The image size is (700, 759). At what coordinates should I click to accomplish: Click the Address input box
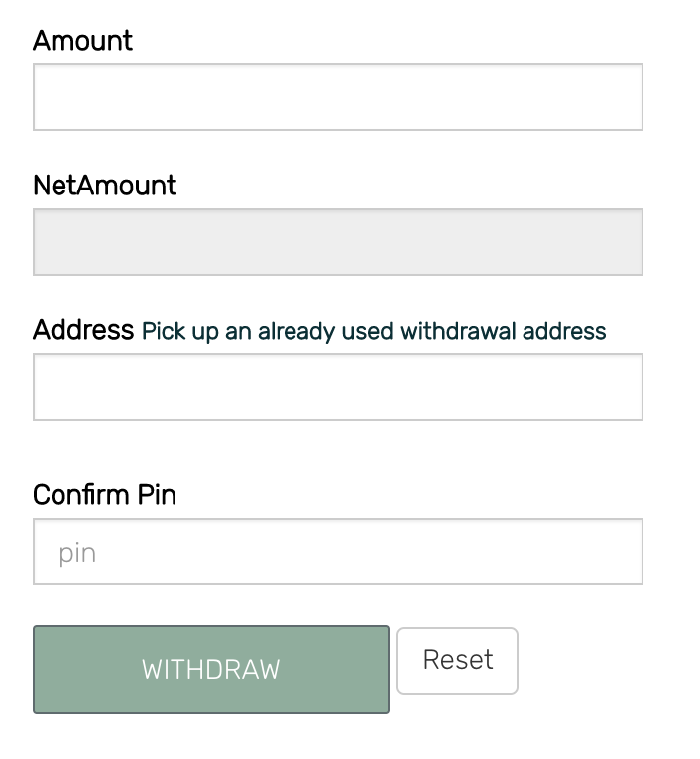[337, 387]
